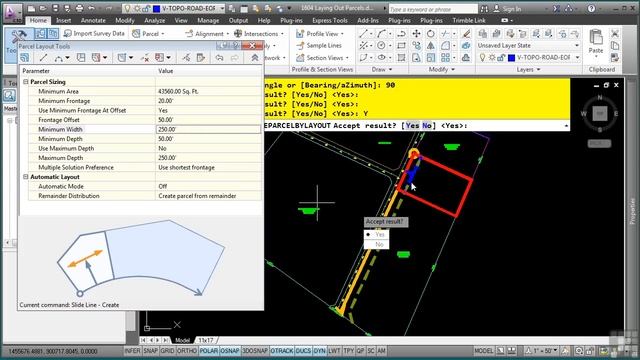Toggle OTRACK in the status bar

282,351
